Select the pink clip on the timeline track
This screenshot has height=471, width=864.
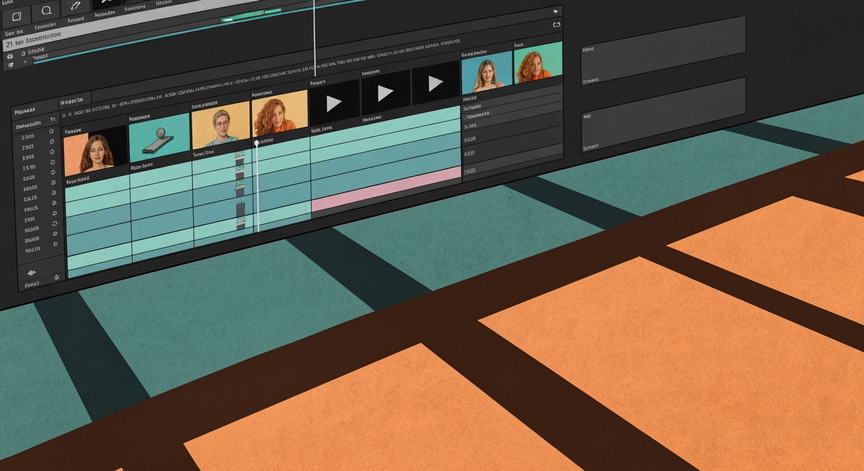386,190
